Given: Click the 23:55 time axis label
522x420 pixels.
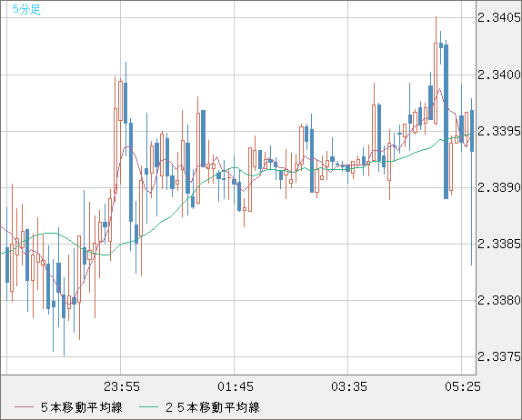Looking at the screenshot, I should (x=122, y=386).
